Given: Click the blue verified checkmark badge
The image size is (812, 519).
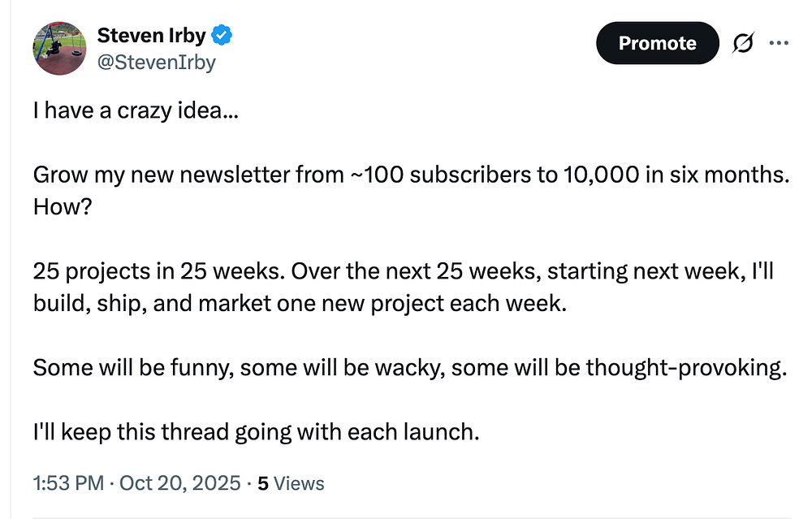Looking at the screenshot, I should click(222, 36).
